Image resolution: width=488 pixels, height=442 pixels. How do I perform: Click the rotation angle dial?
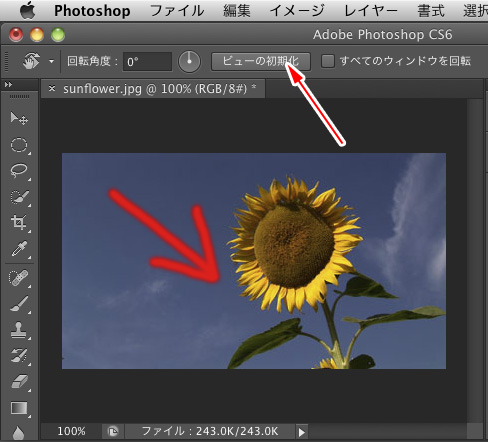coord(189,61)
